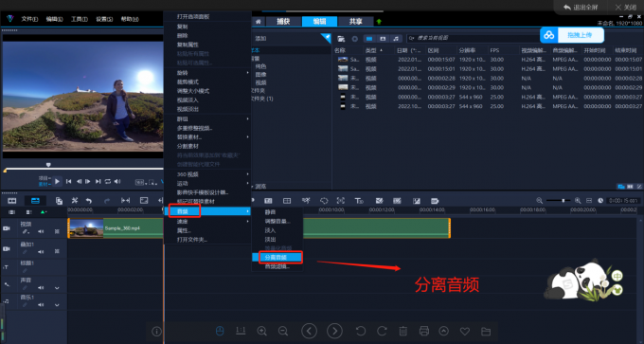This screenshot has width=644, height=344.
Task: Switch to the 共享 tab
Action: click(x=356, y=22)
